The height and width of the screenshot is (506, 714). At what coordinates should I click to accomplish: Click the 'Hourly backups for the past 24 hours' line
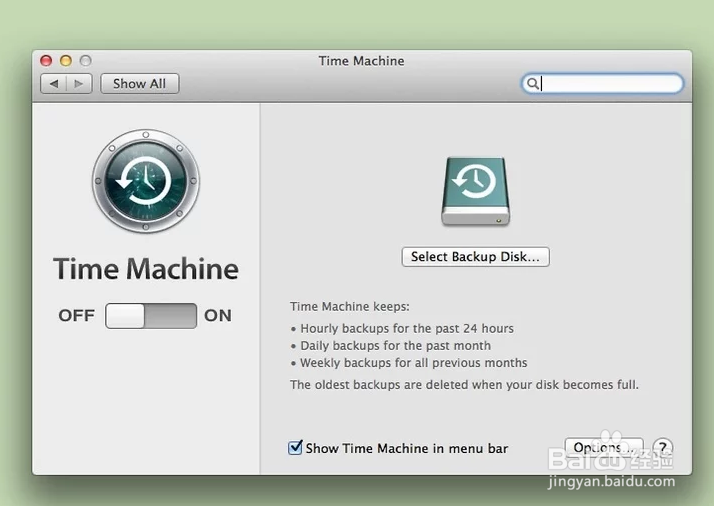coord(407,328)
